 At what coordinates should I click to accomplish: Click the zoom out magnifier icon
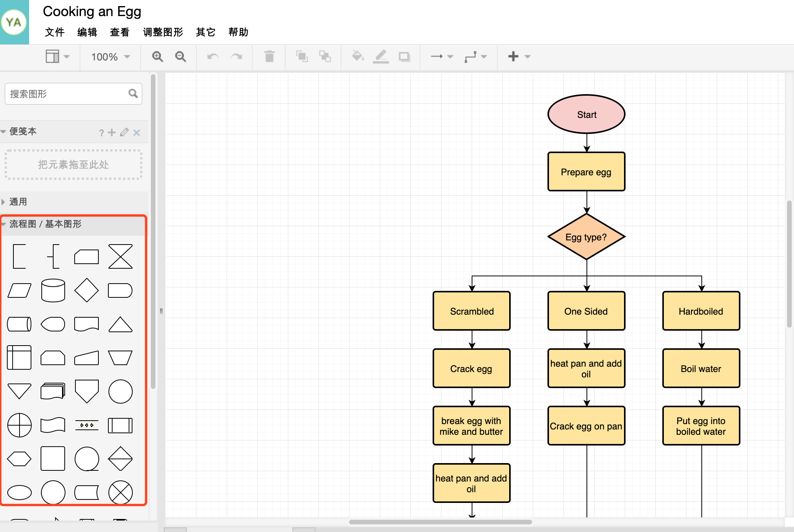click(x=180, y=57)
